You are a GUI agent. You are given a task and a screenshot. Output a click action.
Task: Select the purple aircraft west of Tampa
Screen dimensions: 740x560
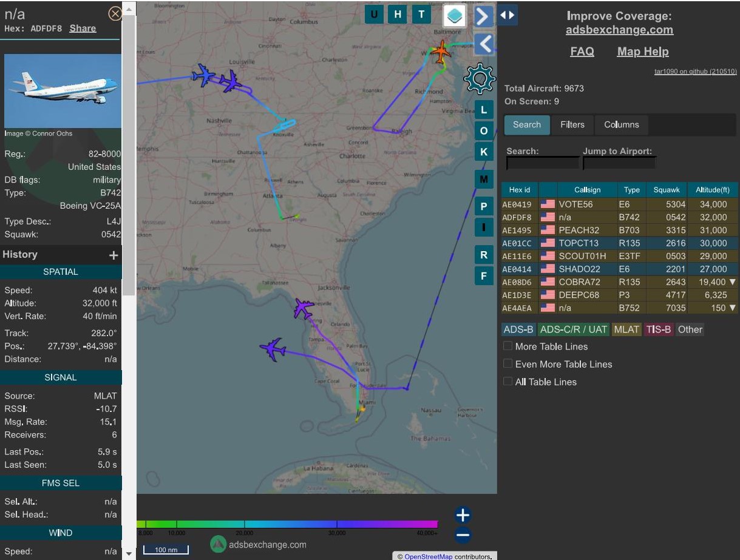point(273,349)
